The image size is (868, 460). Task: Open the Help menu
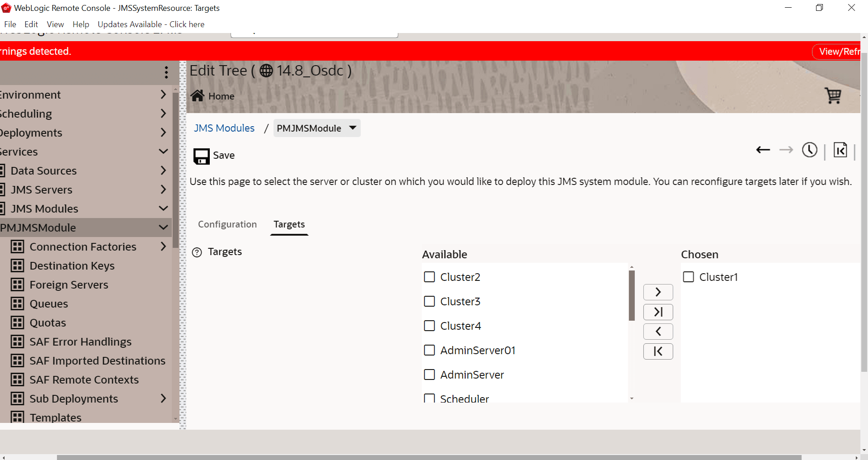click(x=81, y=24)
